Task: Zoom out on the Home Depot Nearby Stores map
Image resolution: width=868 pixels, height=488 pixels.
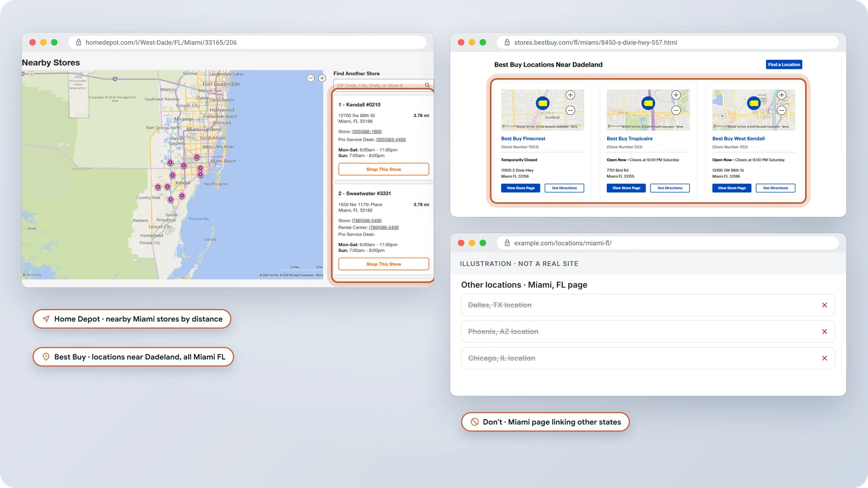Action: (310, 78)
